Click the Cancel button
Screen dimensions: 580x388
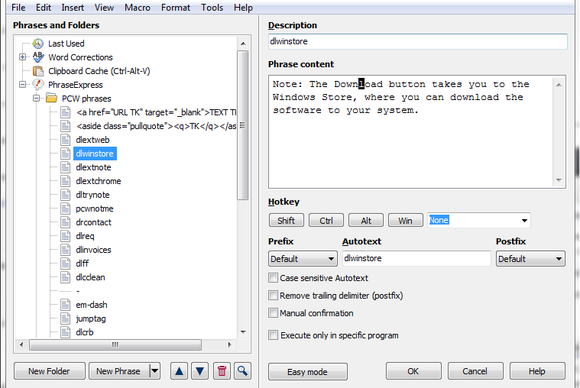(x=475, y=371)
